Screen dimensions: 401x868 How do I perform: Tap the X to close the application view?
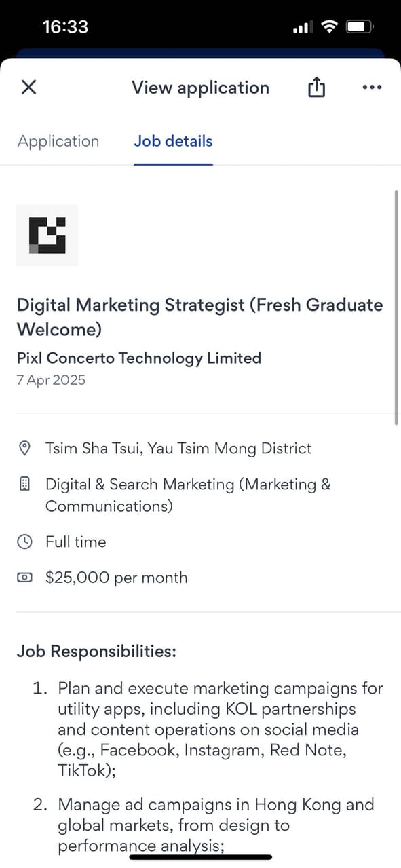[28, 87]
